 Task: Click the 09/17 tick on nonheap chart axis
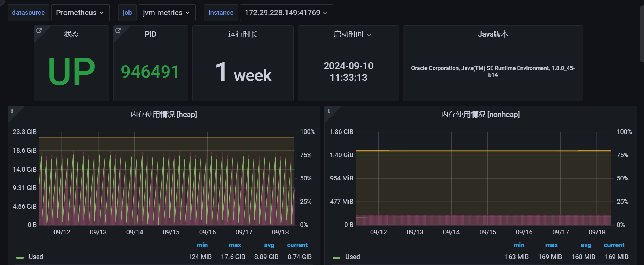tap(561, 232)
